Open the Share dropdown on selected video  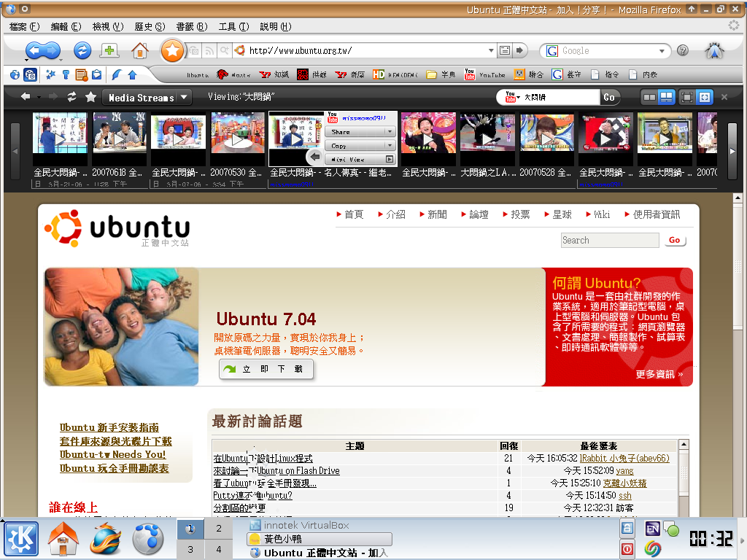tap(360, 131)
